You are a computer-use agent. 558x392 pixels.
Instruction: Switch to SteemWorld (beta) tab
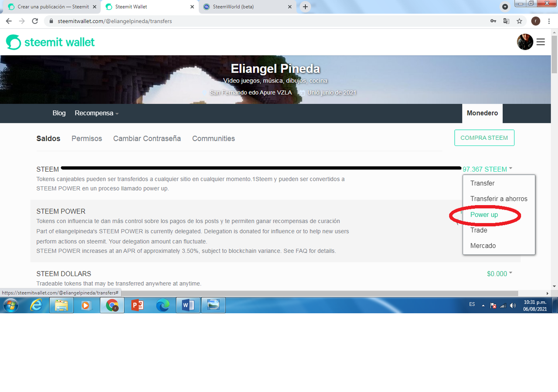(x=247, y=7)
